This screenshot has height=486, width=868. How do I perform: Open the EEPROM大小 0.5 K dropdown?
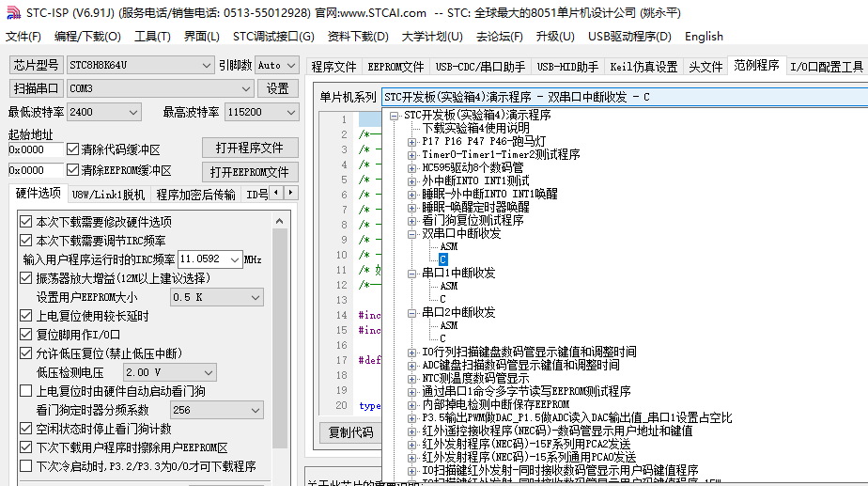(x=216, y=297)
